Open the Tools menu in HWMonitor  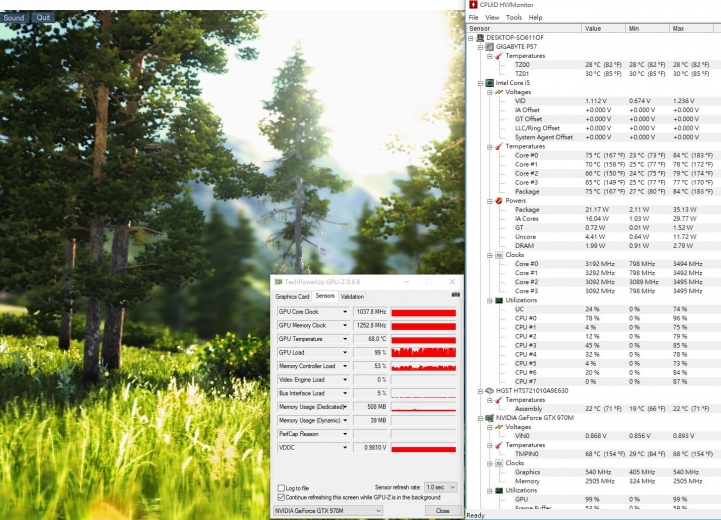click(514, 17)
